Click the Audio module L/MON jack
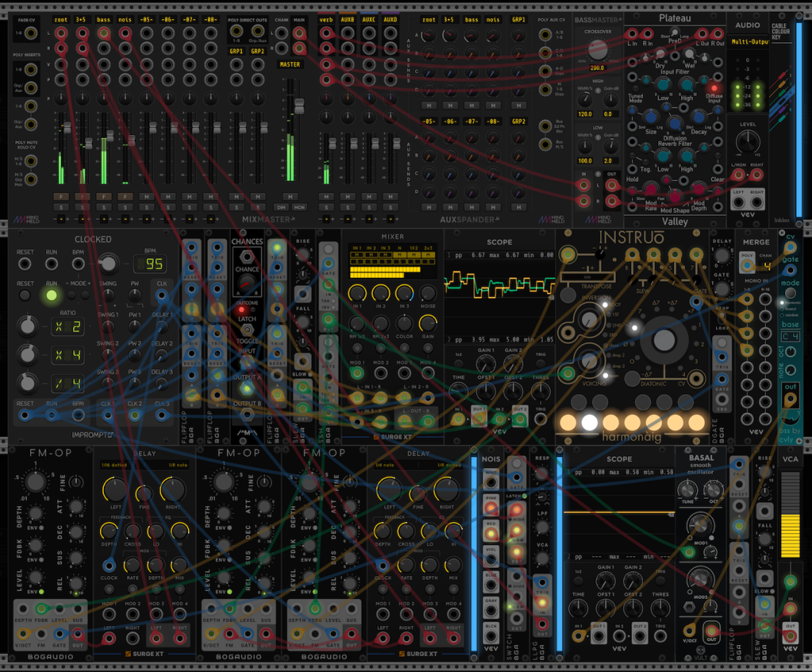The image size is (812, 672). [738, 175]
